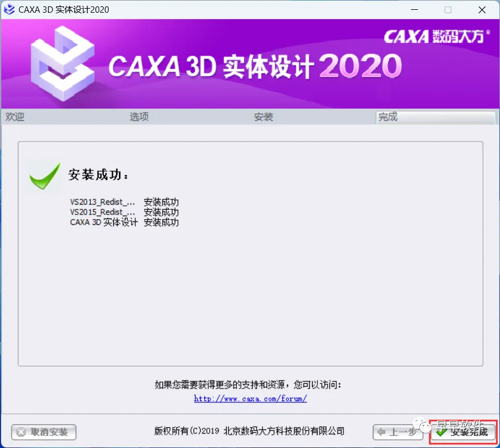Click the CAXA 数码大方 brand logo
Screen dimensions: 500x448
(437, 36)
